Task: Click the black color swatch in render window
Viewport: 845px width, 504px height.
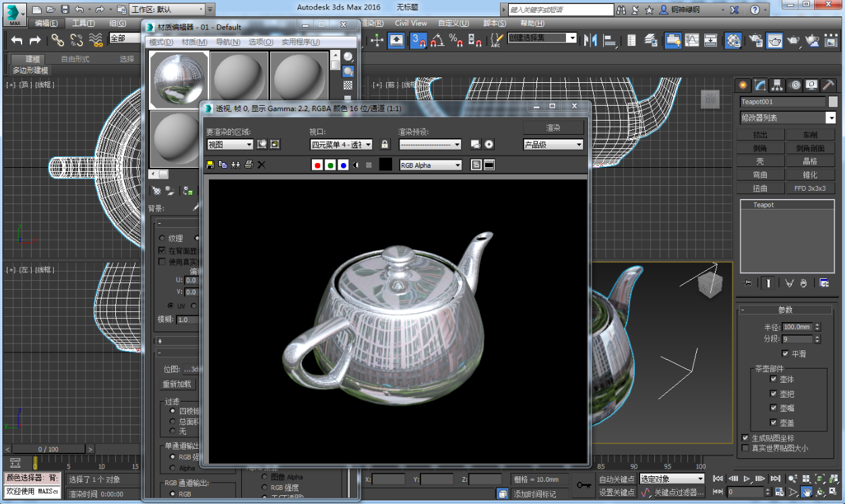Action: pyautogui.click(x=385, y=165)
